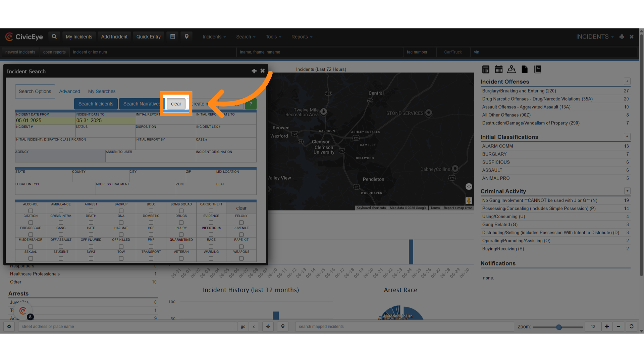Screen dimensions: 644x362
Task: Open the map route icon above Incident Offenses
Action: pos(512,69)
